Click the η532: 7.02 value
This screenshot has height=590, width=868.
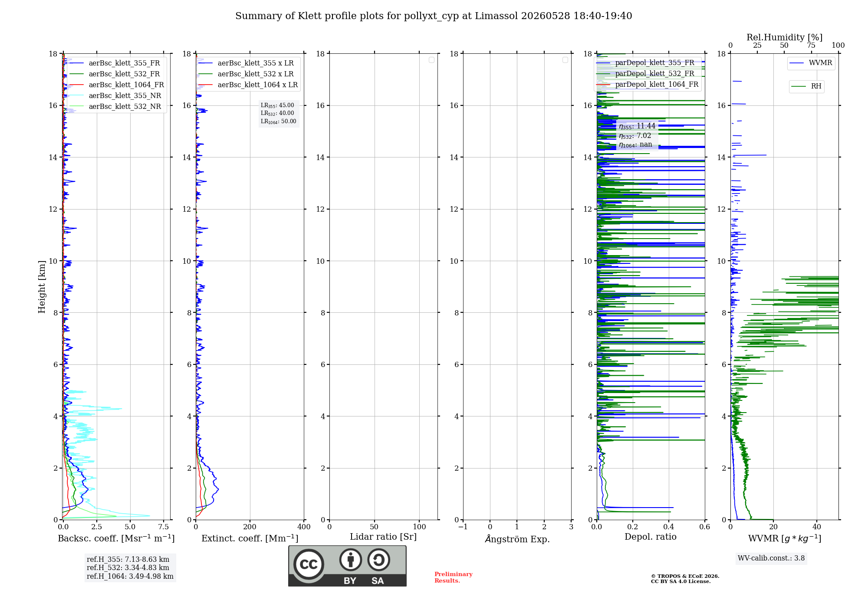(x=635, y=136)
